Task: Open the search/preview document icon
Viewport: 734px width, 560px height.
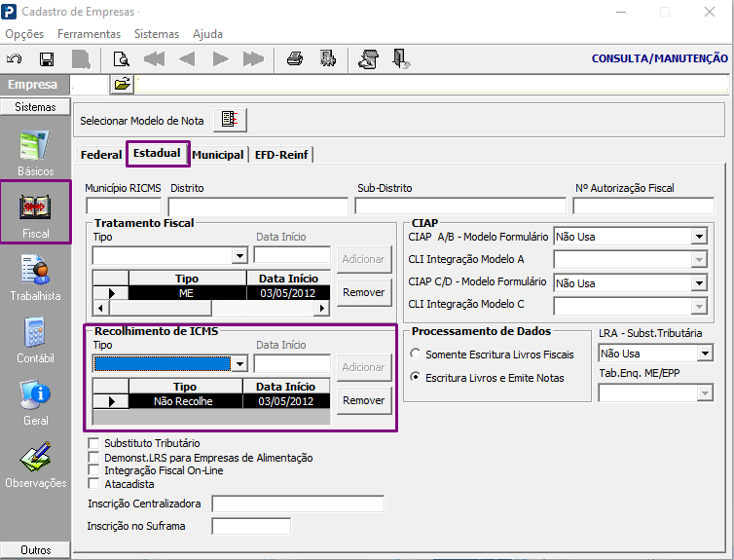Action: [x=121, y=58]
